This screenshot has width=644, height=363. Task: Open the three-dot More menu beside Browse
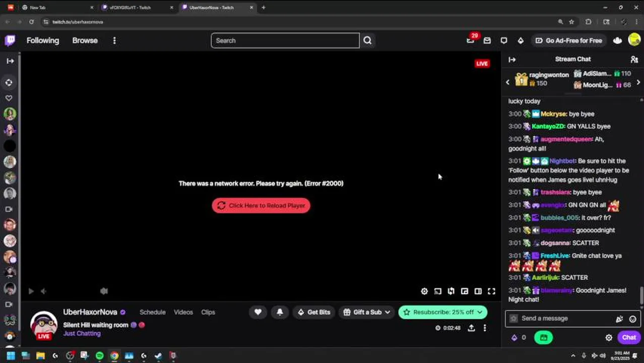click(114, 40)
